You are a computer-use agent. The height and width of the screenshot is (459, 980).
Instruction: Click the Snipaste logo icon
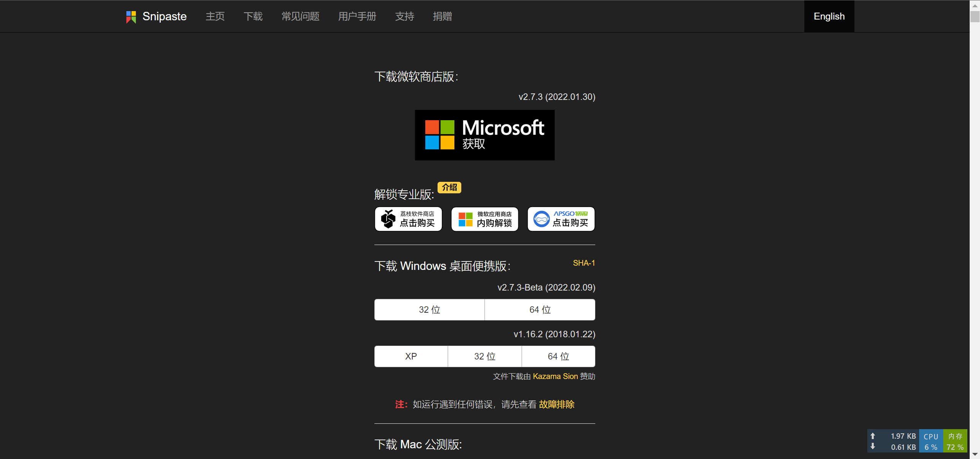coord(131,16)
